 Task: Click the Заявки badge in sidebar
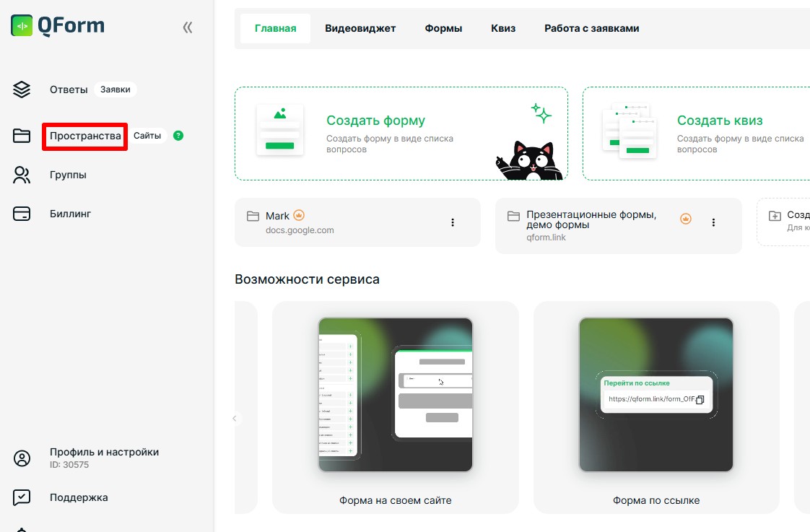[116, 90]
